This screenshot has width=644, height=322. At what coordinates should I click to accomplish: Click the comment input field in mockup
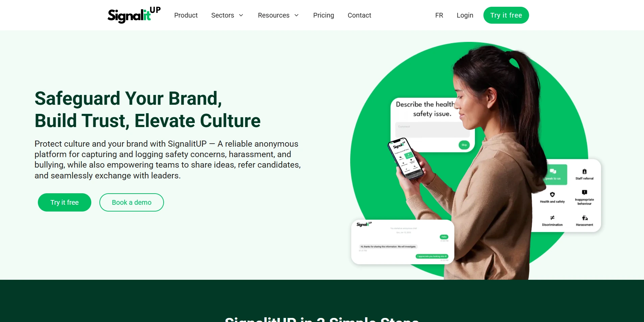point(430,130)
